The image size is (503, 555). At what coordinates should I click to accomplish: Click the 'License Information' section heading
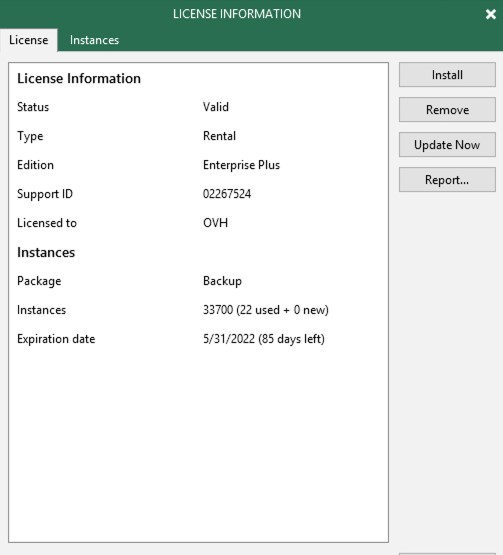[x=79, y=78]
